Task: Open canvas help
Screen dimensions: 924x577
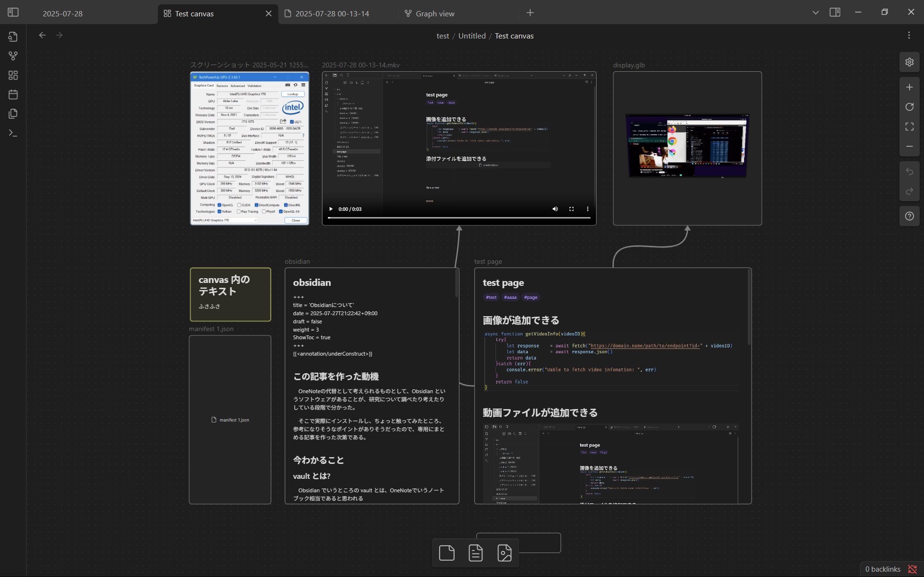Action: click(909, 216)
